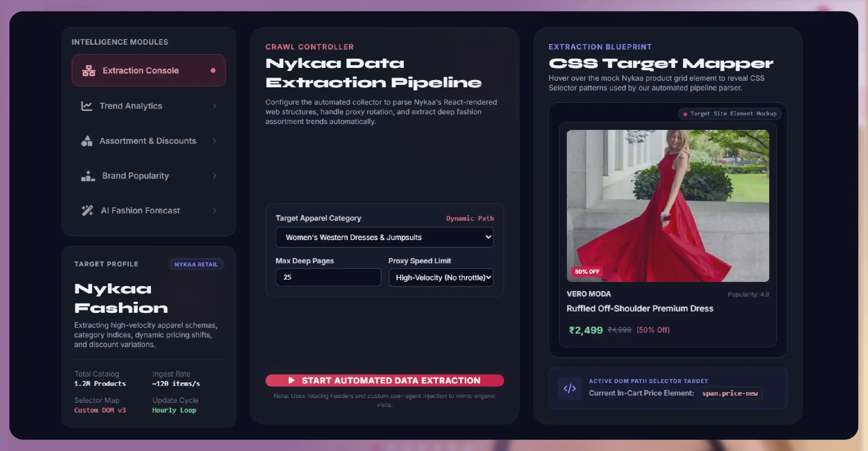
Task: Click the 1.2M Products value
Action: pos(100,384)
